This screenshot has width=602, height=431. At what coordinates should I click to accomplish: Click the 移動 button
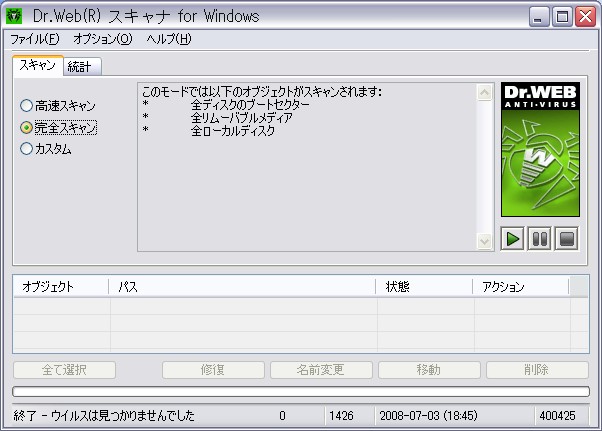429,370
